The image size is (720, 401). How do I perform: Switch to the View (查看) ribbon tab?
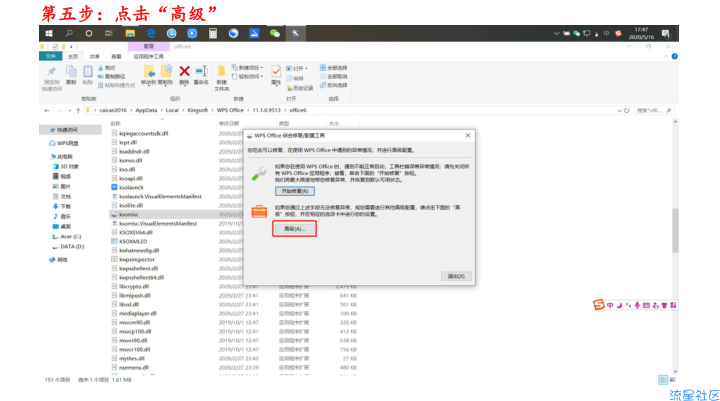click(116, 56)
